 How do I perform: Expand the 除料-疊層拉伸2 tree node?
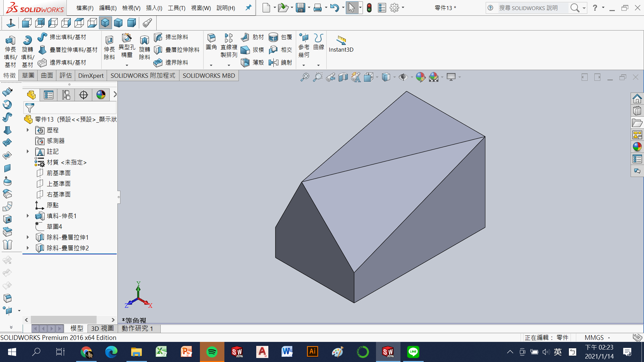pos(28,248)
